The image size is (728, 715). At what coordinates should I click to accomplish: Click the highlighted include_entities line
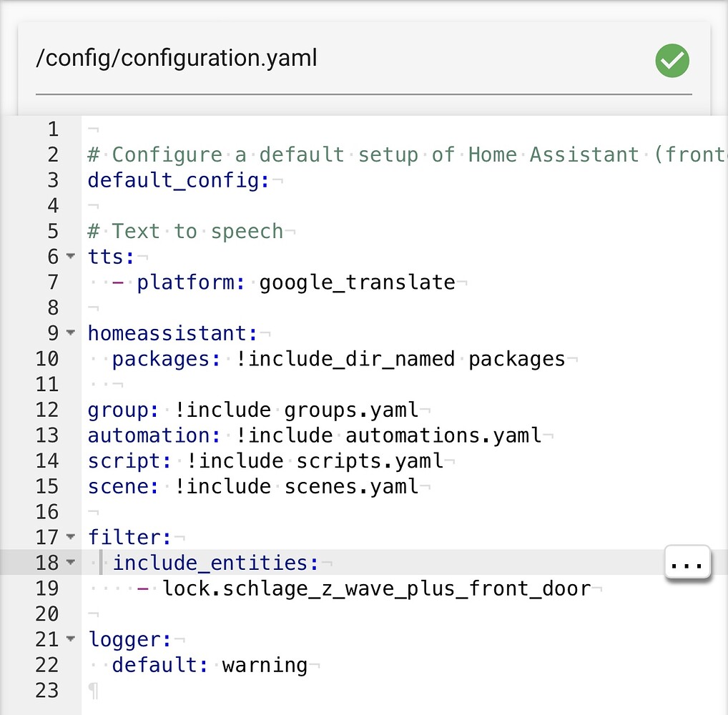pos(215,563)
